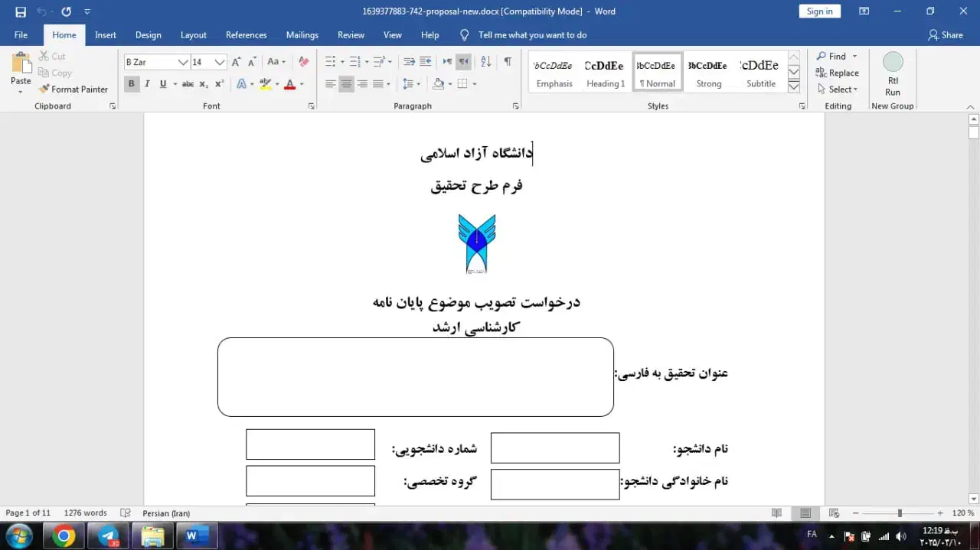The height and width of the screenshot is (550, 980).
Task: Toggle show paragraph marks
Action: [508, 62]
